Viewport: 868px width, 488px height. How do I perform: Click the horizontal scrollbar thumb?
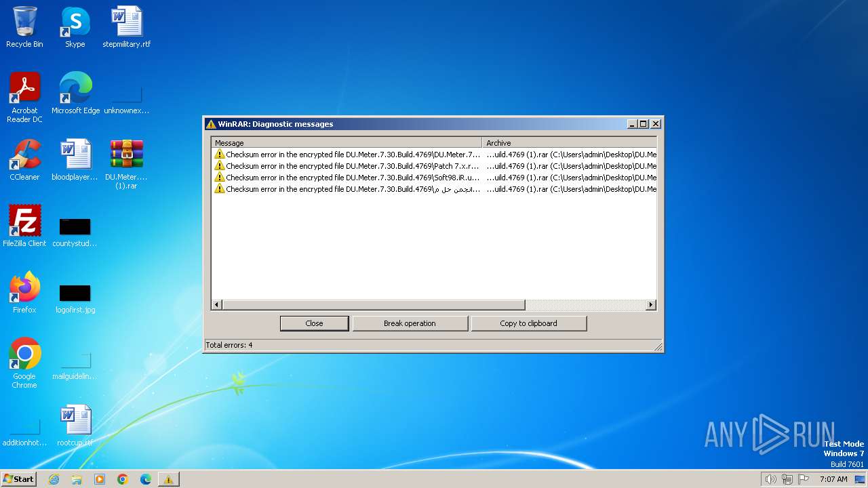point(374,305)
